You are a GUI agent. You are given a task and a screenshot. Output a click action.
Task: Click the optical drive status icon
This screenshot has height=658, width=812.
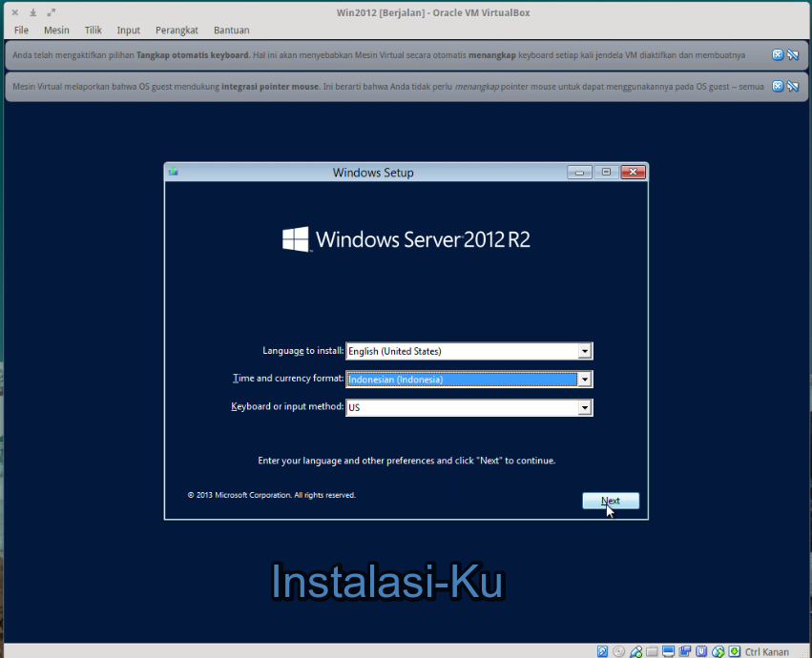(x=618, y=650)
